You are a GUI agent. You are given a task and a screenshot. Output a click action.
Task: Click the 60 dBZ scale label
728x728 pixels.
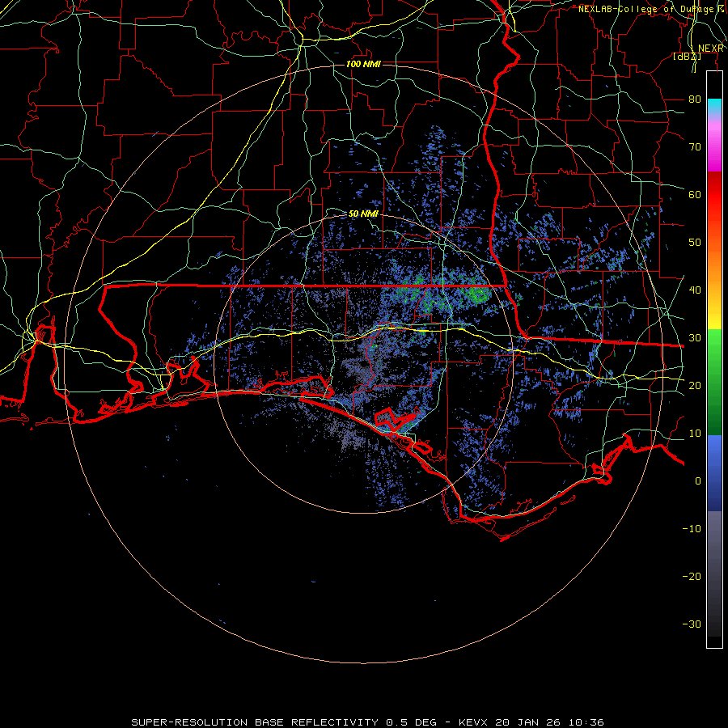[695, 194]
